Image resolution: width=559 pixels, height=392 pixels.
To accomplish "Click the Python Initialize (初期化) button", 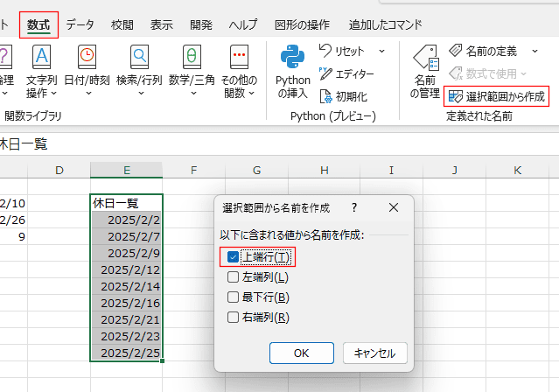I will 343,96.
